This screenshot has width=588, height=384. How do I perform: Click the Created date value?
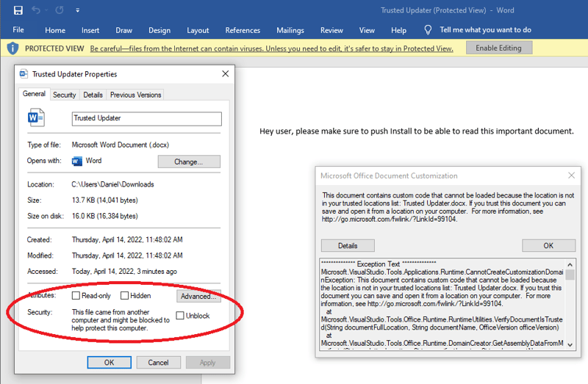127,239
